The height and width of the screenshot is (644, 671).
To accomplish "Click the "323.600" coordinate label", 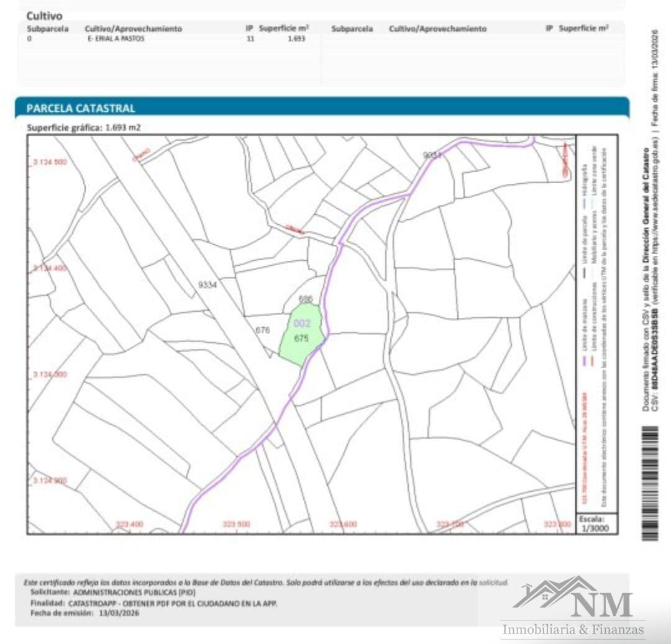I will 343,524.
